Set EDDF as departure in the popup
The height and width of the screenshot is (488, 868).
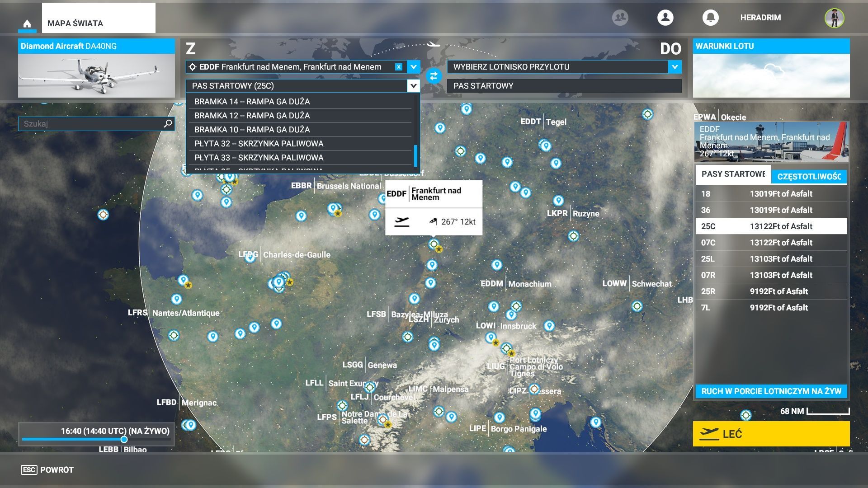click(401, 221)
